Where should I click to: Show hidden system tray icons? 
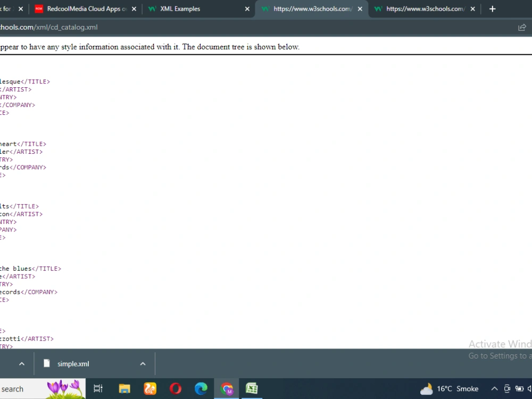tap(495, 389)
